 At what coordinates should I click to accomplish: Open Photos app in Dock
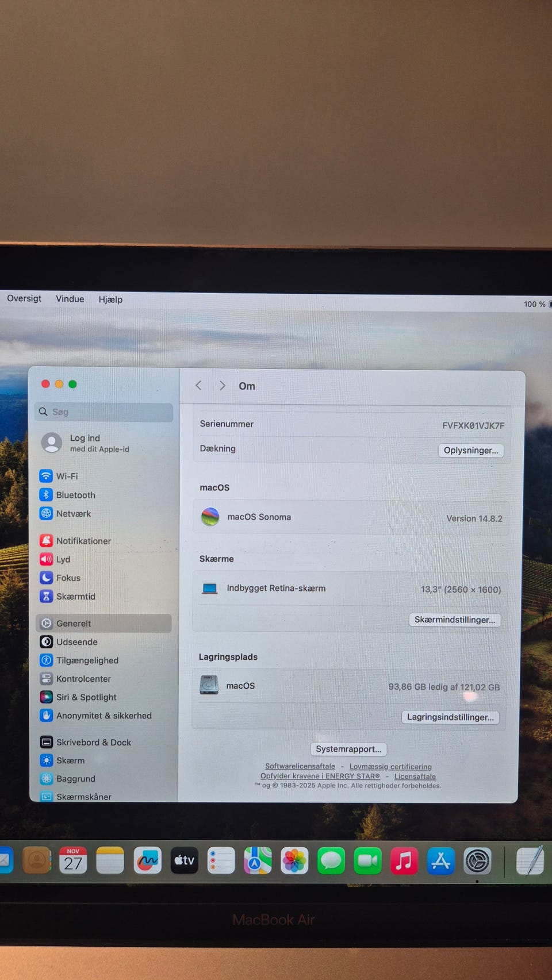(x=294, y=860)
